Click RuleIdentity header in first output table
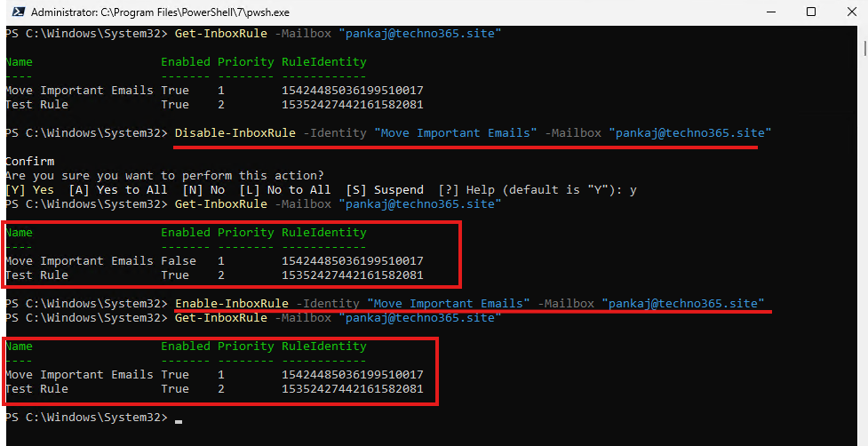 (324, 62)
